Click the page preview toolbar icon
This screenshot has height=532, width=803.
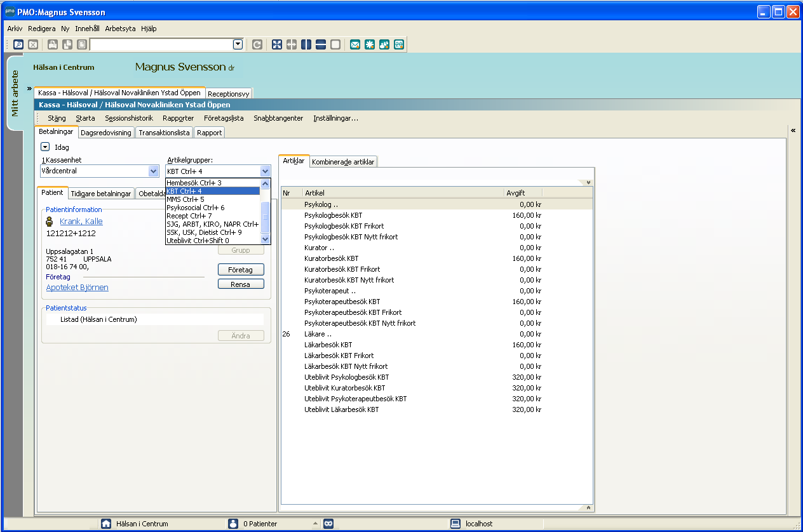82,44
